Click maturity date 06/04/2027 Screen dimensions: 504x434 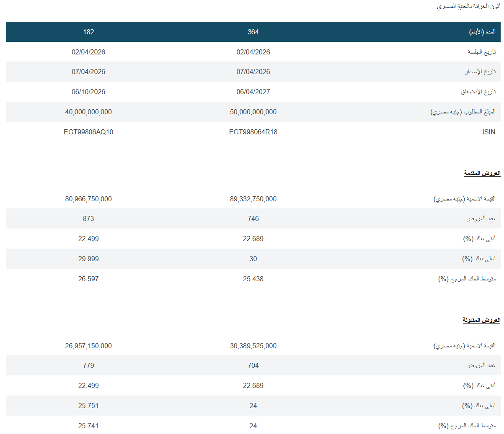253,92
